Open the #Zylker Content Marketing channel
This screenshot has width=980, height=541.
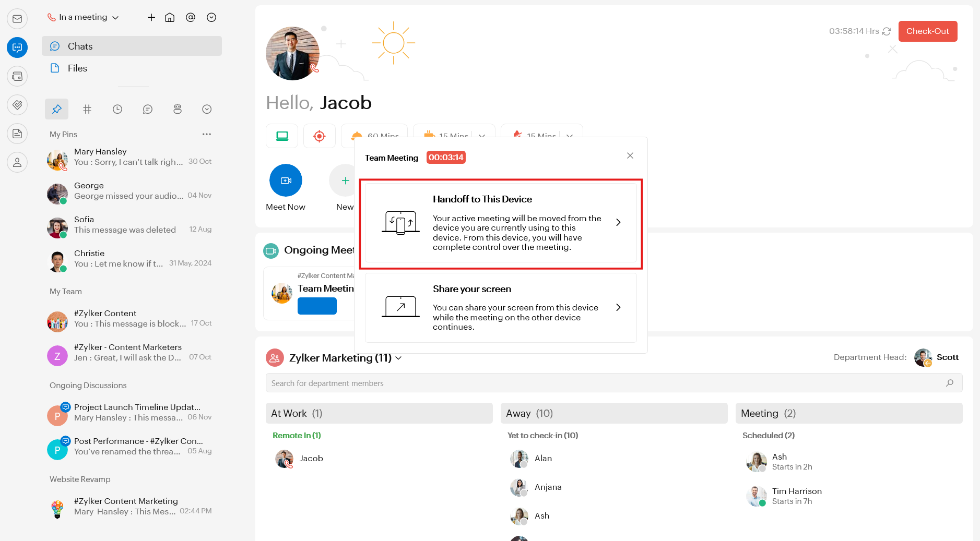tap(131, 507)
